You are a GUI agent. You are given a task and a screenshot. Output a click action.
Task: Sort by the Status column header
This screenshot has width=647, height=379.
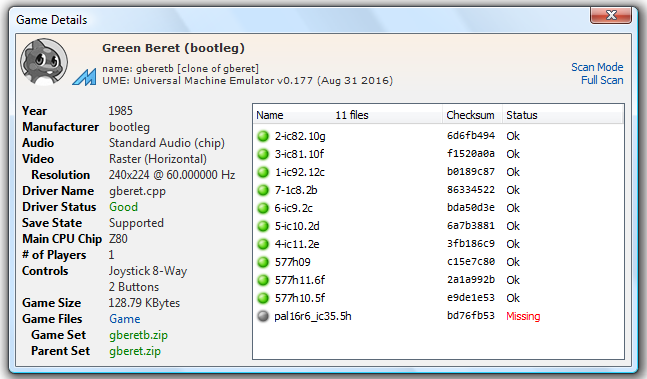pos(562,115)
